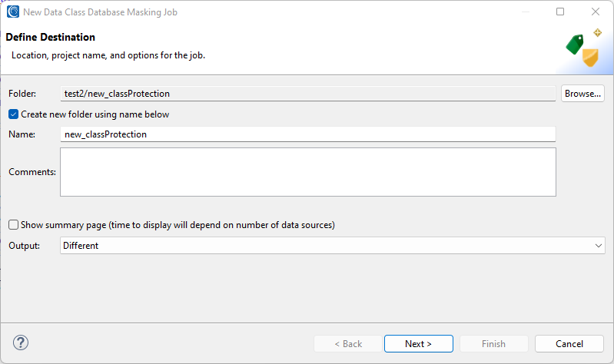Click the Folder label
This screenshot has height=364, width=614.
(x=22, y=94)
